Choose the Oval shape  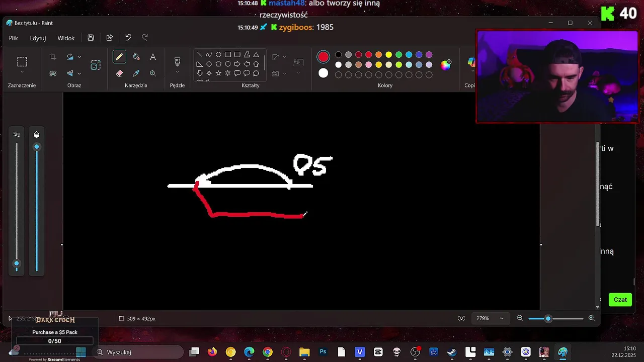218,54
